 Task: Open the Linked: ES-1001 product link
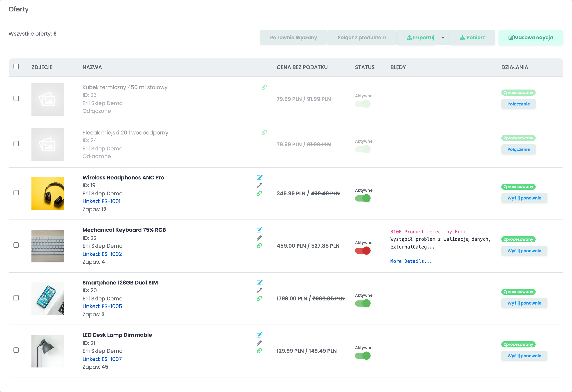101,201
